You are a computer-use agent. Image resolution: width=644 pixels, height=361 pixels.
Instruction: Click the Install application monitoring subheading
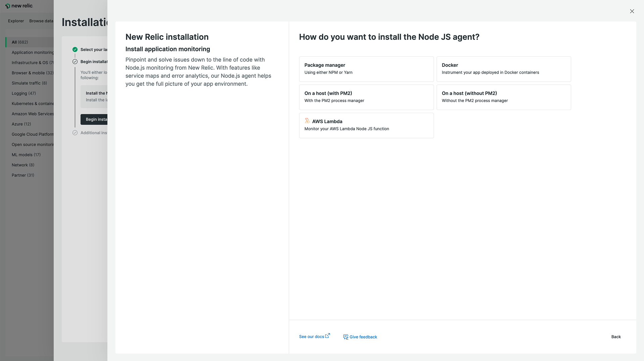(167, 49)
